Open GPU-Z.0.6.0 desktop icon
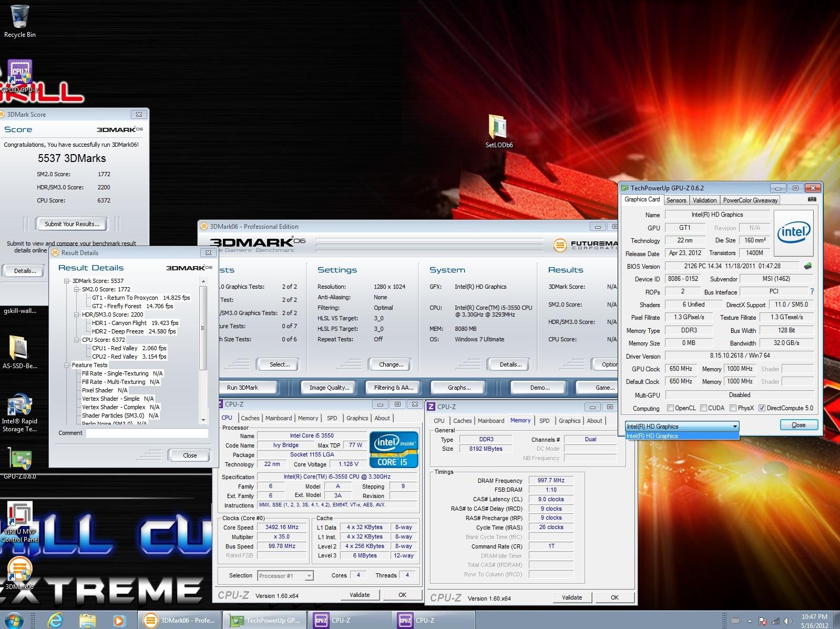840x629 pixels. (x=19, y=463)
